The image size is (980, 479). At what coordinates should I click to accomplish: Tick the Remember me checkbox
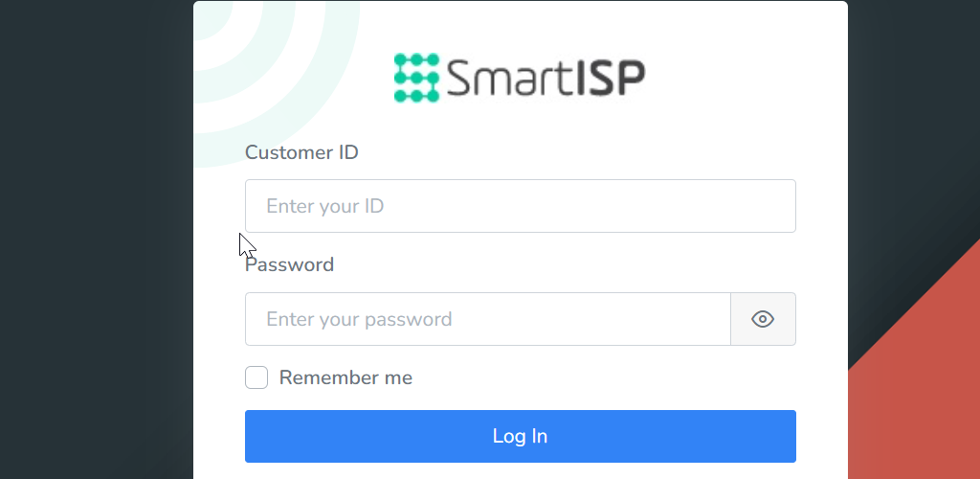coord(256,377)
